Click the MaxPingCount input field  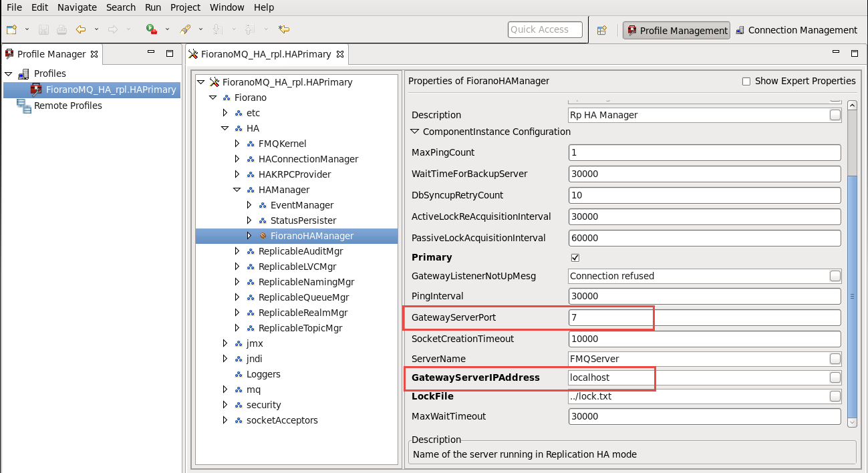click(x=704, y=152)
